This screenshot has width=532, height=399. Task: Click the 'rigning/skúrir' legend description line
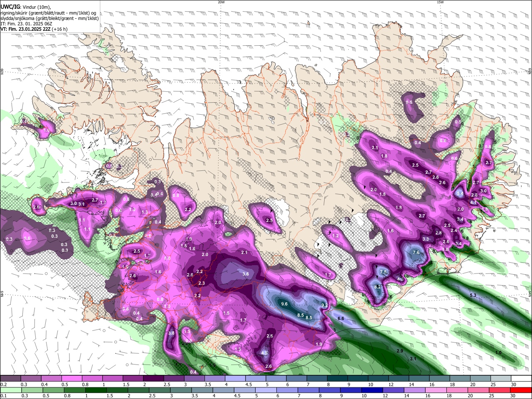49,13
